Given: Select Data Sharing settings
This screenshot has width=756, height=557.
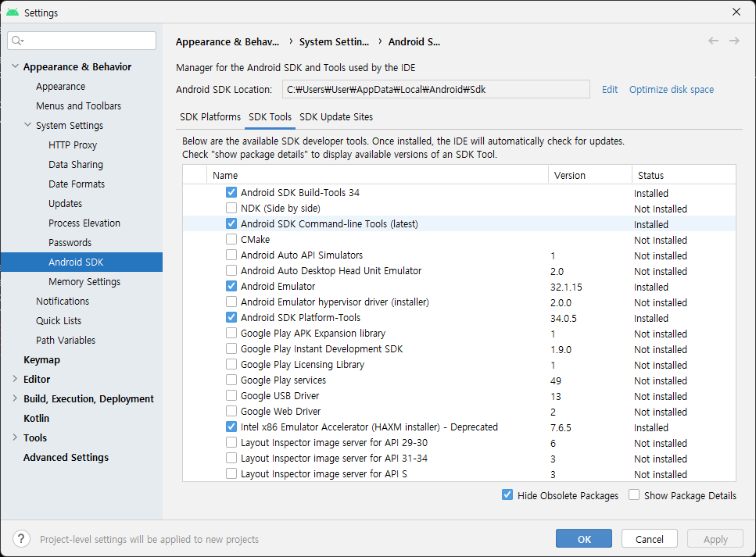Looking at the screenshot, I should pyautogui.click(x=76, y=164).
